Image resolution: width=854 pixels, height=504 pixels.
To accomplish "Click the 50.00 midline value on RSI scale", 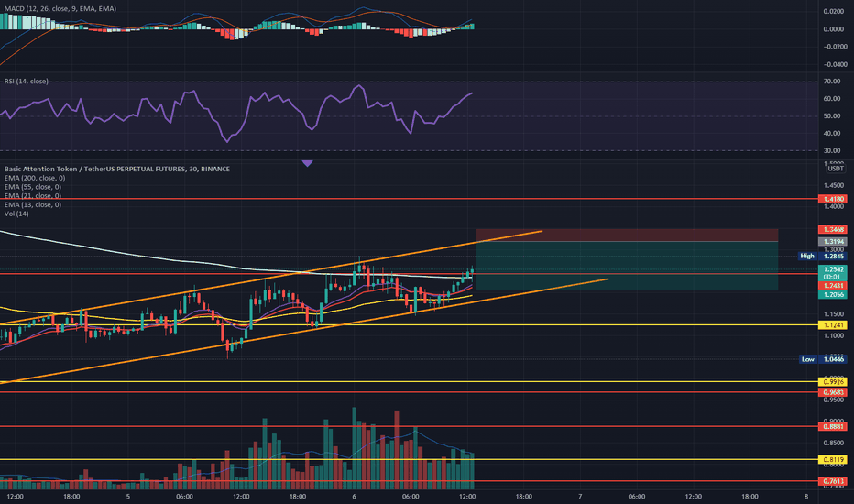I will tap(832, 116).
